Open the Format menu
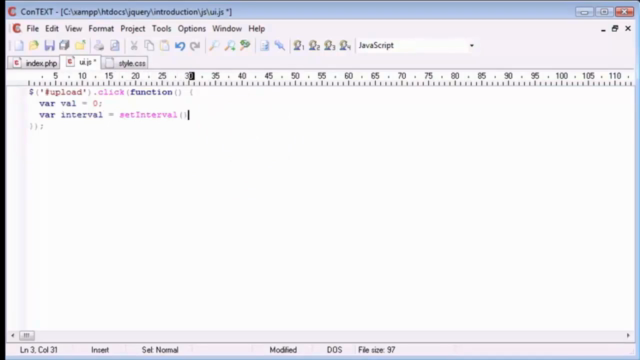The width and height of the screenshot is (640, 360). tap(101, 29)
